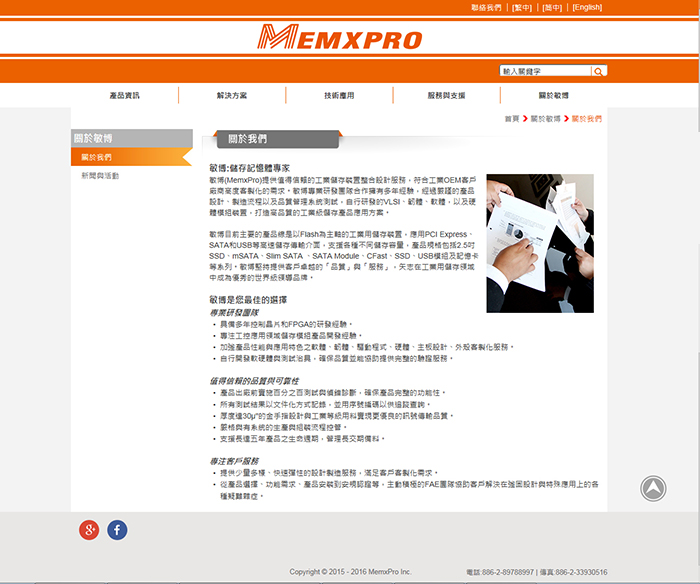
Task: Click the 關於敏博 sidebar header
Action: pyautogui.click(x=132, y=138)
